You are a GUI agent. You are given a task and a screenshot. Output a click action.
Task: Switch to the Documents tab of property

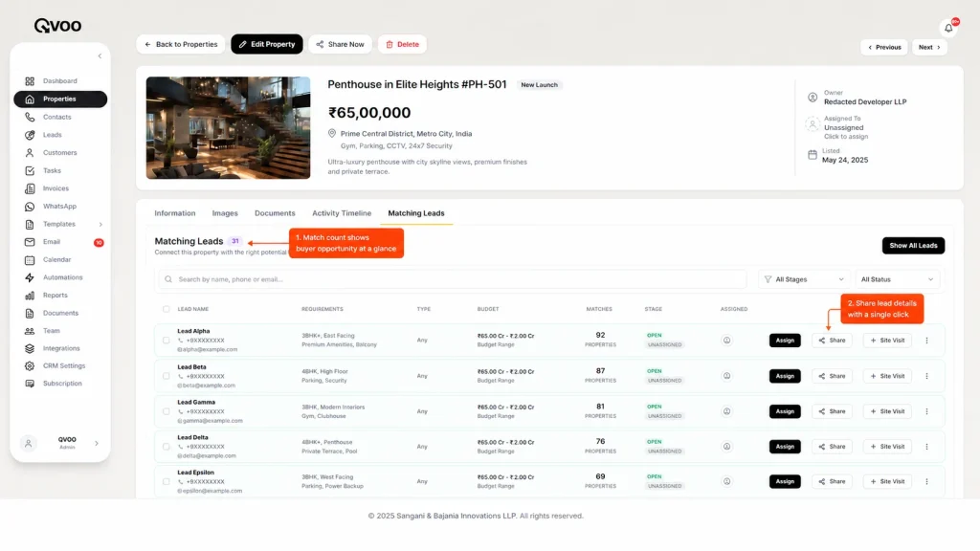tap(275, 213)
